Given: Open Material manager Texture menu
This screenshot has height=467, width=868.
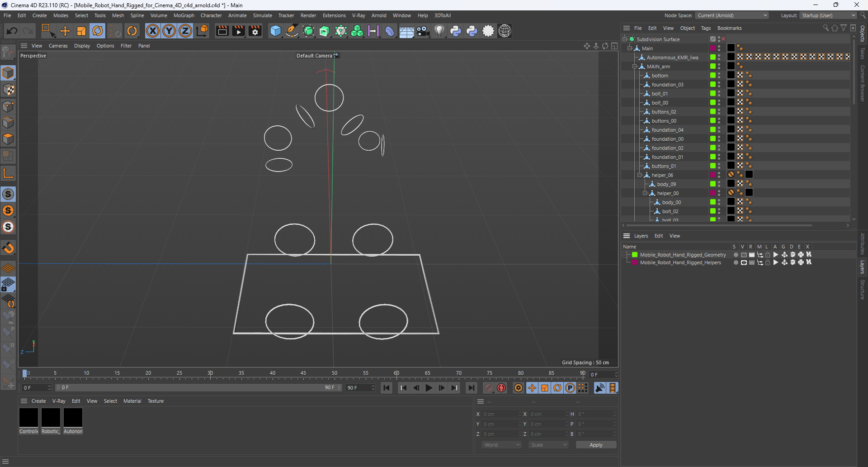Looking at the screenshot, I should point(156,401).
